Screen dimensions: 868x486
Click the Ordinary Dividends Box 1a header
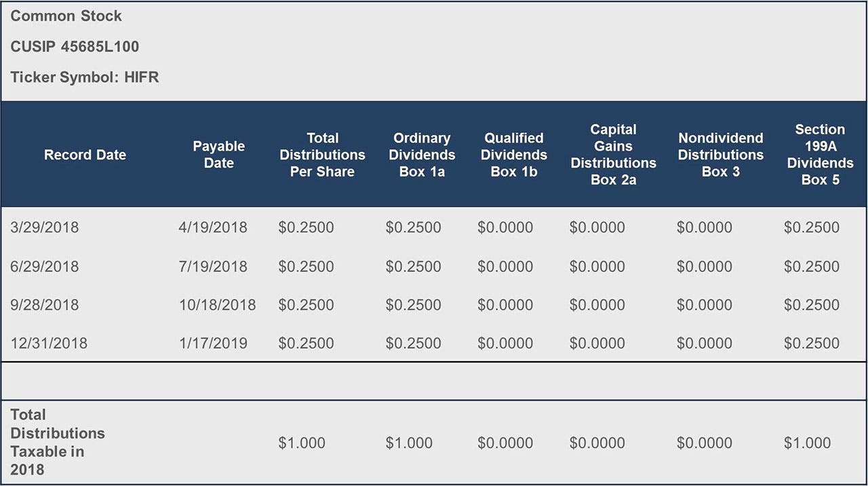[x=422, y=155]
